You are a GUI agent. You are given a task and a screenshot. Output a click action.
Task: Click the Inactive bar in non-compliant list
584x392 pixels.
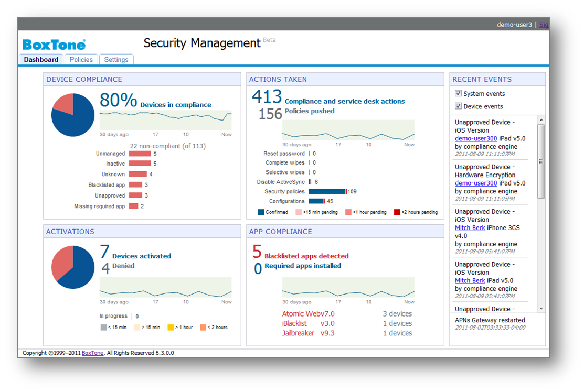pyautogui.click(x=140, y=164)
